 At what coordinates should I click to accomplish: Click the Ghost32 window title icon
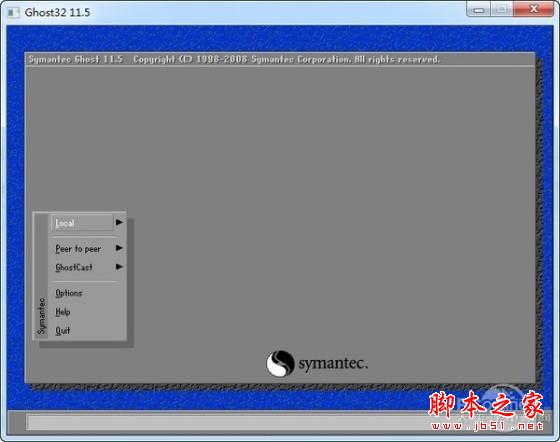tap(14, 13)
